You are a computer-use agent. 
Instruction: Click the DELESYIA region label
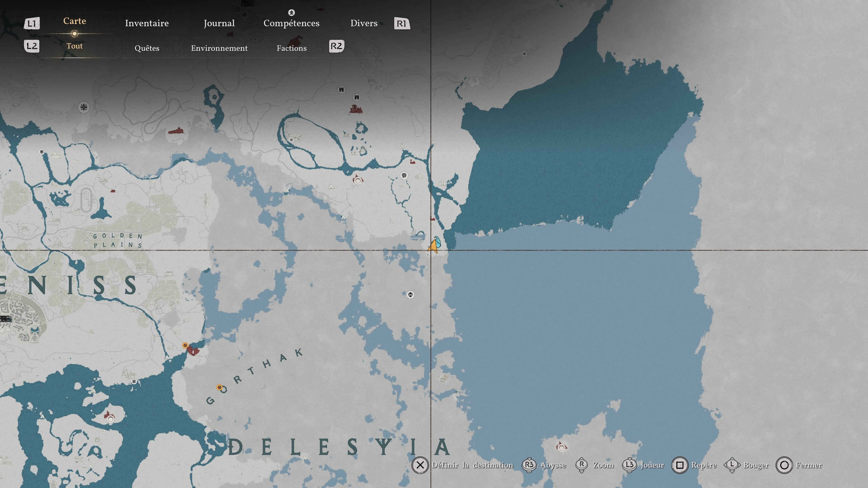coord(339,447)
